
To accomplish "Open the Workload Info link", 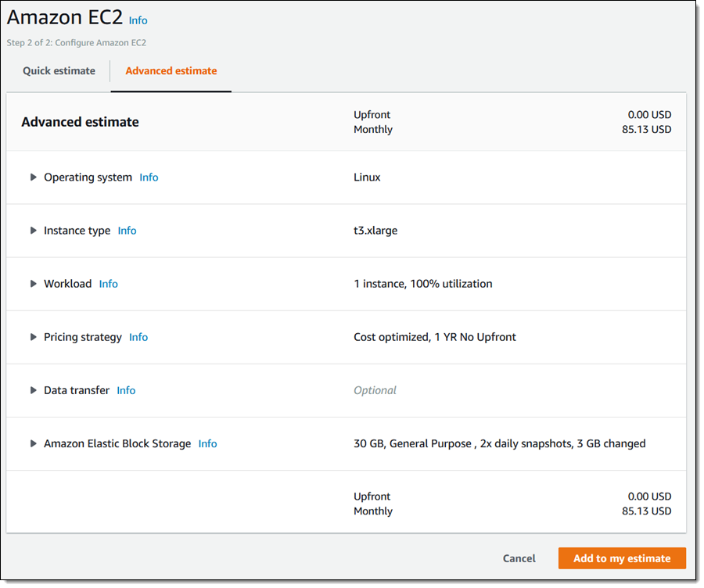I will (108, 284).
